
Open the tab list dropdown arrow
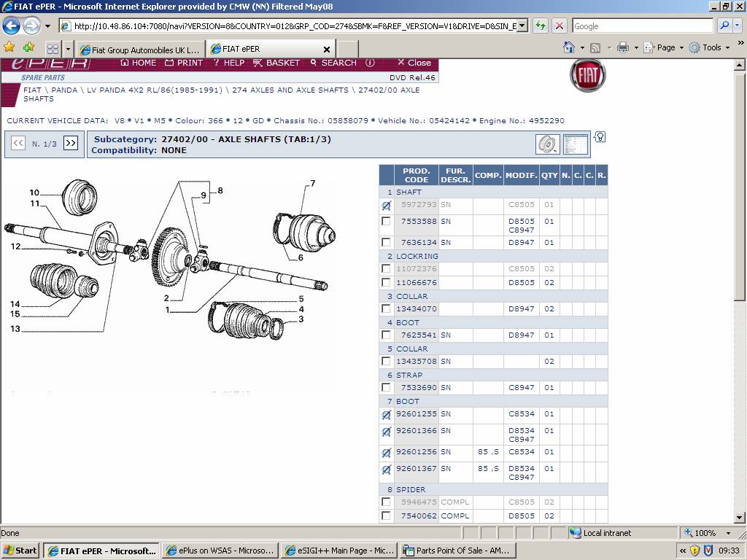coord(68,49)
